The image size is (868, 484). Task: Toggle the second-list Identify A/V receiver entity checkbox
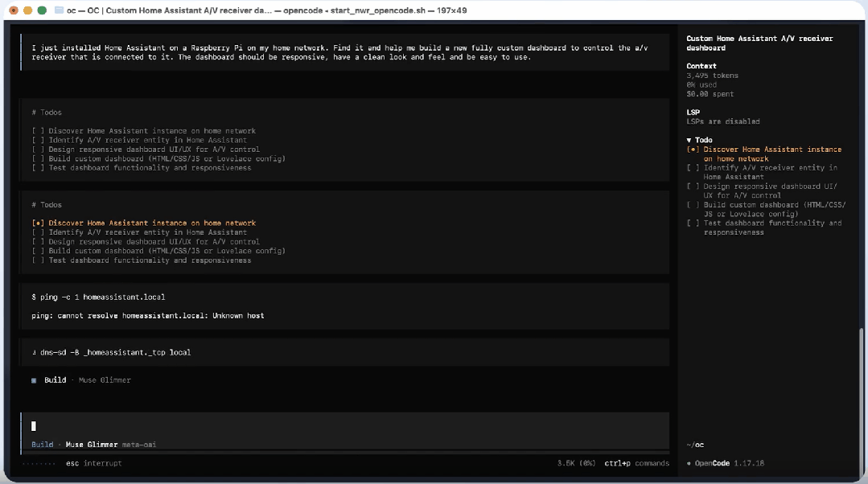(x=38, y=233)
